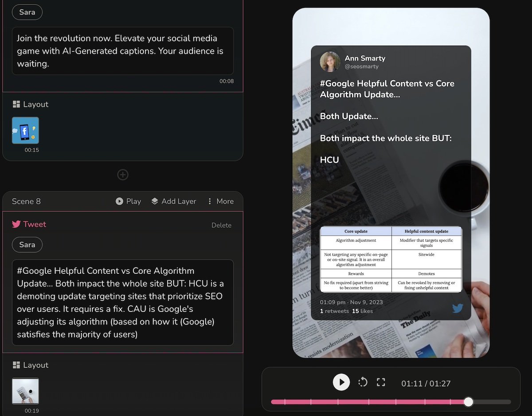Image resolution: width=532 pixels, height=416 pixels.
Task: Select the Sara voice chip in Scene 8
Action: [27, 245]
